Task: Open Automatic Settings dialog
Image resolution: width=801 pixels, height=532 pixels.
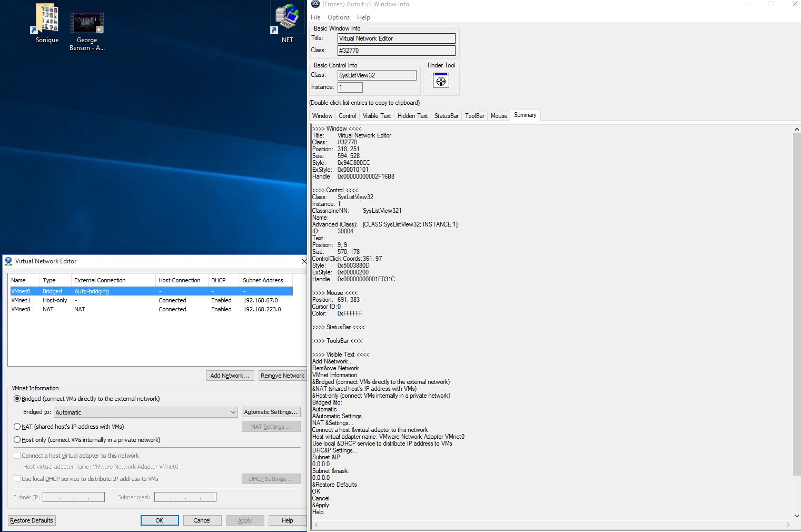Action: [x=271, y=412]
